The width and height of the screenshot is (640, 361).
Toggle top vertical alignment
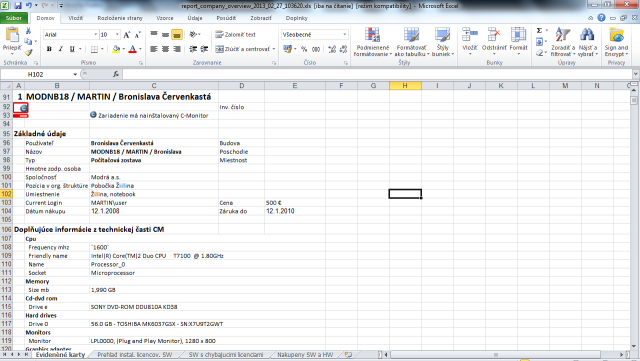tap(154, 35)
